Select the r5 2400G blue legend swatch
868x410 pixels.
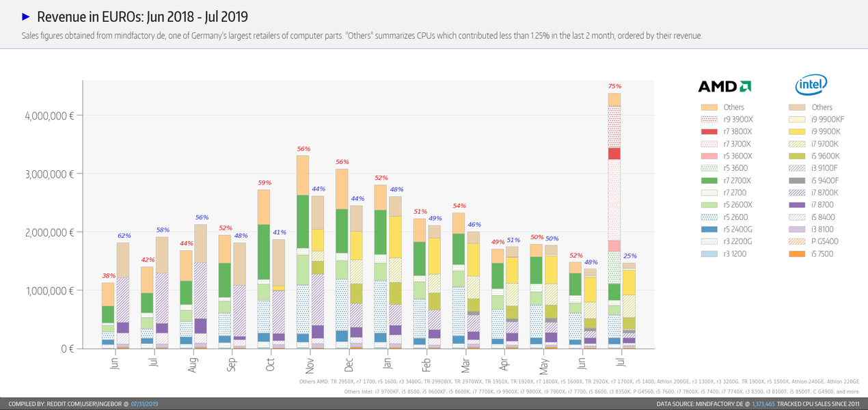click(x=709, y=230)
